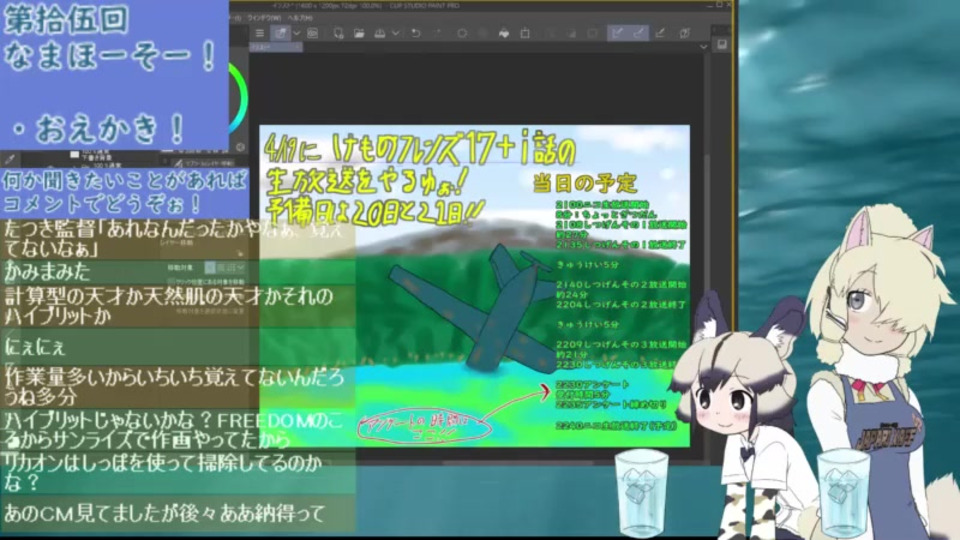This screenshot has width=960, height=540.
Task: Clear the layer with the Clear icon
Action: 462,33
